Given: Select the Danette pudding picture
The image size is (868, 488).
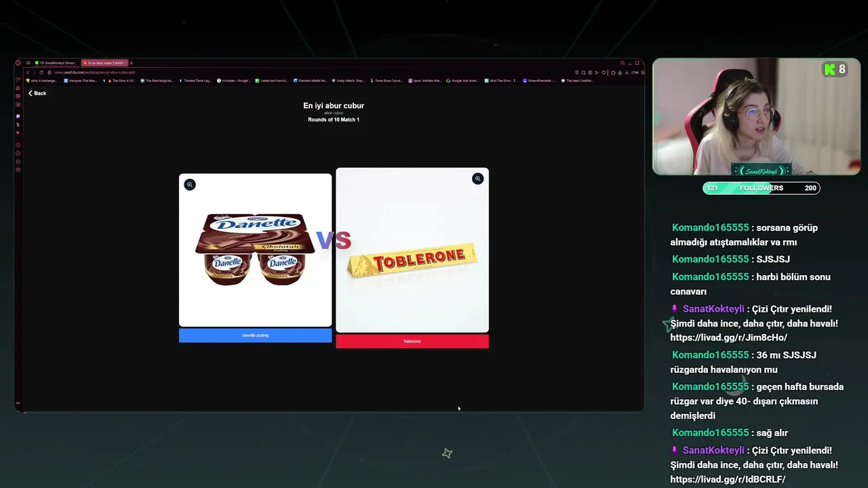Looking at the screenshot, I should [x=255, y=250].
